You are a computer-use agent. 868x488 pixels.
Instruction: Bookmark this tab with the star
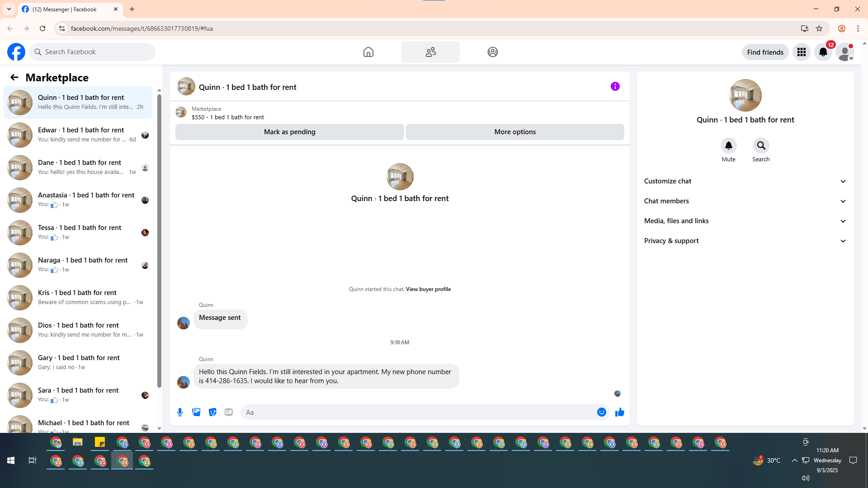(x=819, y=28)
